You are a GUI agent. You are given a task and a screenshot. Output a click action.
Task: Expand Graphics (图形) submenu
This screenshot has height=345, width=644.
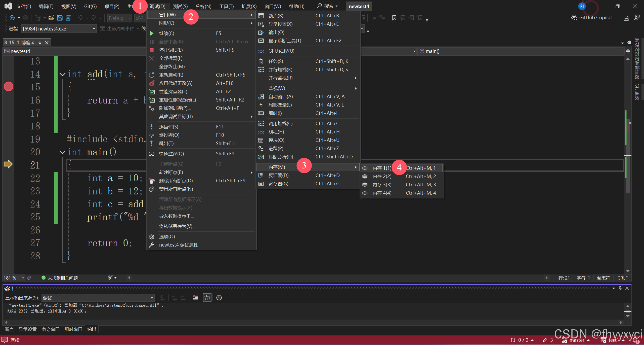pos(201,23)
